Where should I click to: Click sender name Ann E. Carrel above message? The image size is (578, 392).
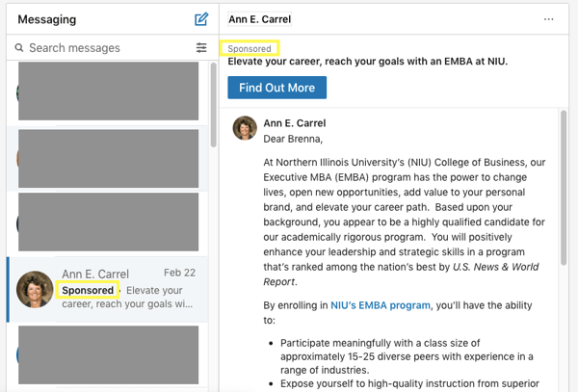click(294, 123)
